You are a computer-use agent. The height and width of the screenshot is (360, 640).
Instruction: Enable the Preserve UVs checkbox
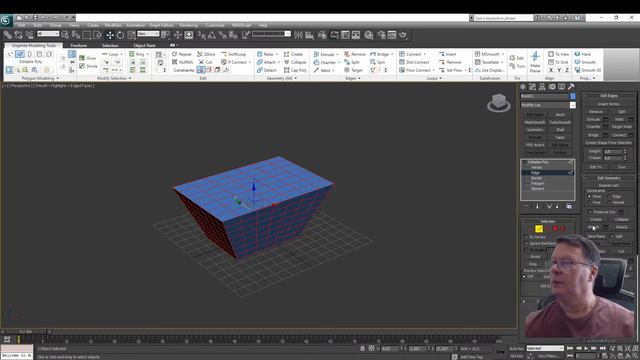coord(590,212)
